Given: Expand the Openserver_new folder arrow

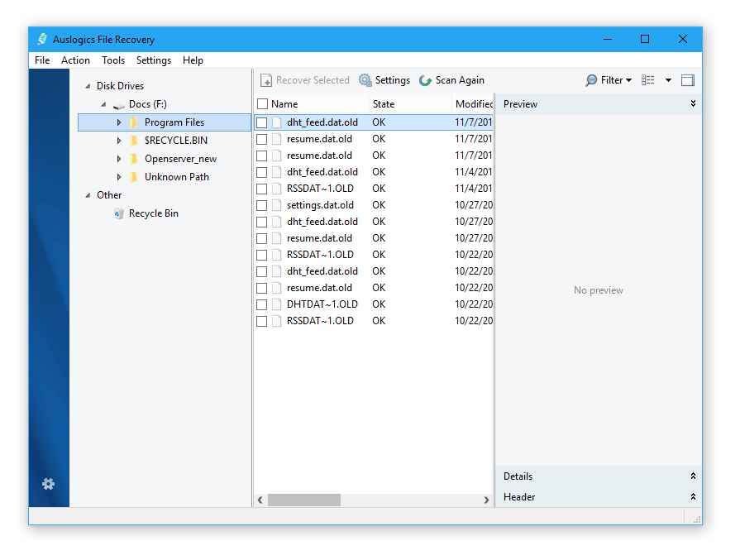Looking at the screenshot, I should 119,159.
